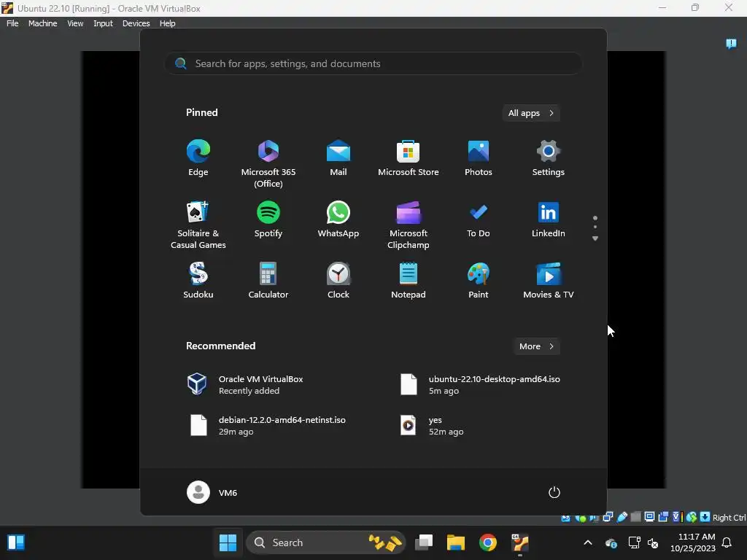
Task: Click the VirtualBox notification center icon
Action: tap(731, 44)
